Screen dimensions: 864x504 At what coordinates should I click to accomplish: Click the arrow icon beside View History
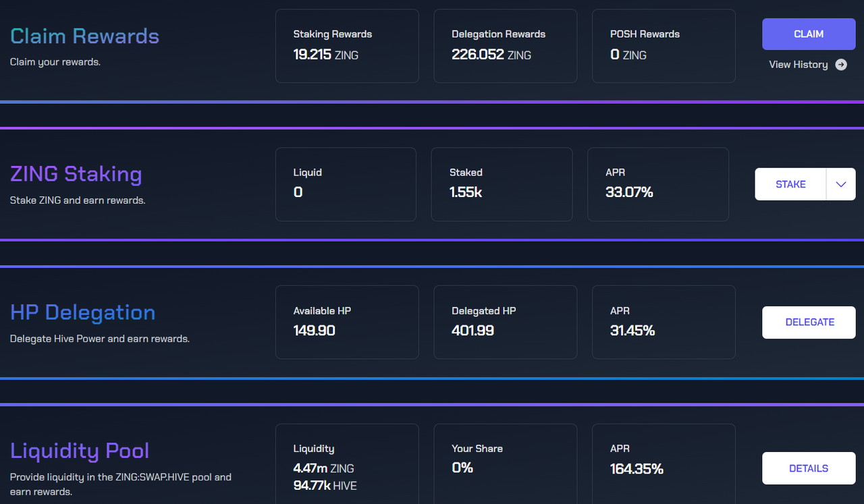841,65
